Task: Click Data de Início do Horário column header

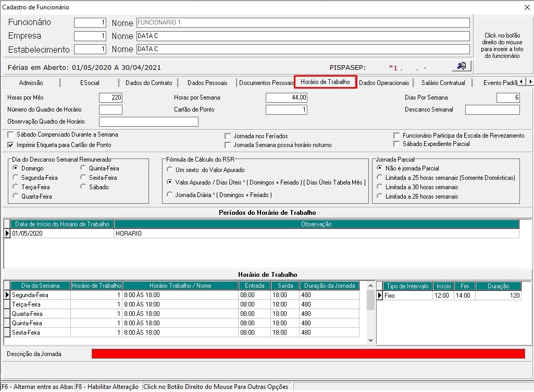Action: [62, 224]
